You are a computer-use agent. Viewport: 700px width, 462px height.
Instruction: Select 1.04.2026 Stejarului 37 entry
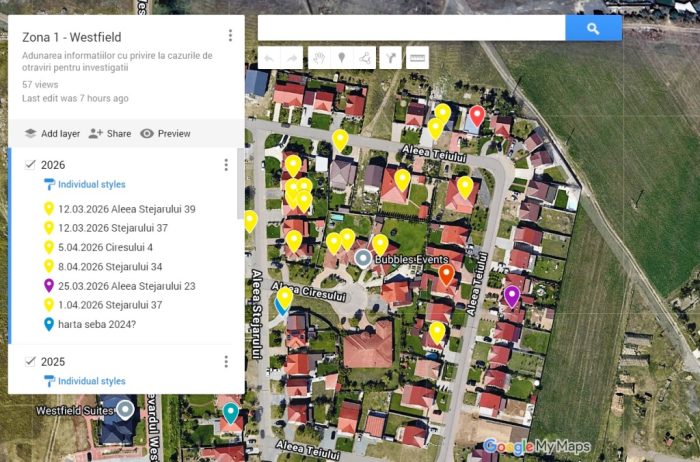(110, 305)
